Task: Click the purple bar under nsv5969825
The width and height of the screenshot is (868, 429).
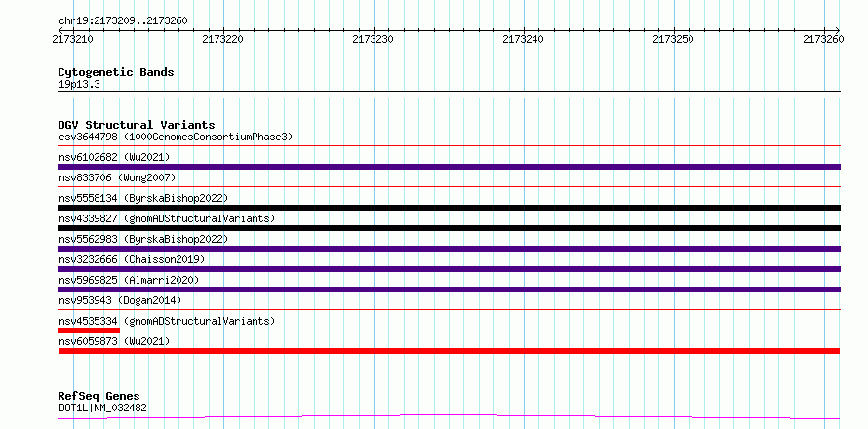Action: (x=449, y=290)
